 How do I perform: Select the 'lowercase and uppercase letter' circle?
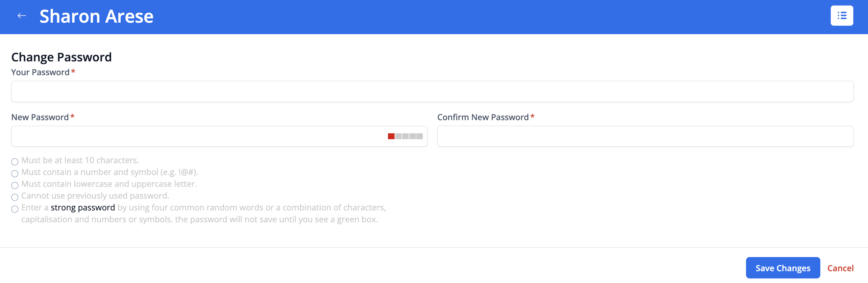tap(15, 185)
